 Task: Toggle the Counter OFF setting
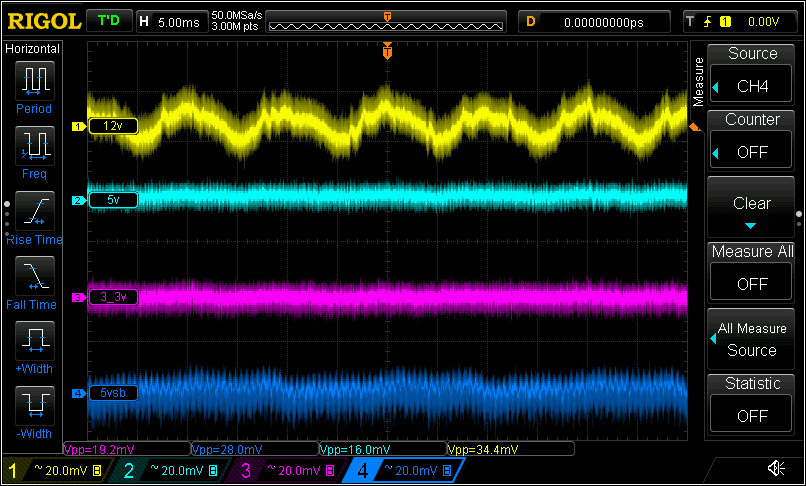coord(750,139)
